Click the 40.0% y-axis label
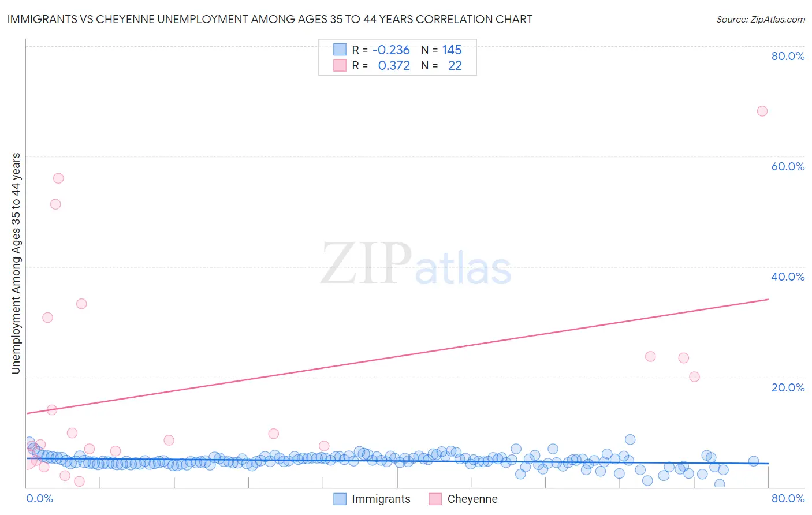 tap(788, 277)
